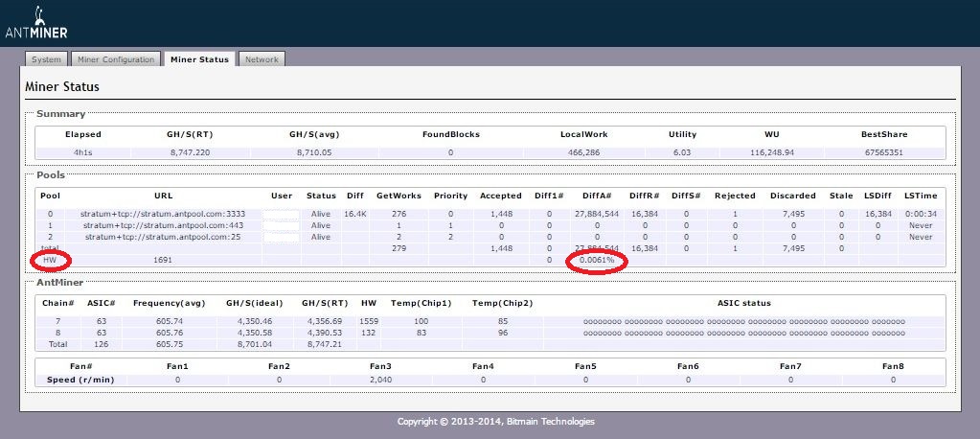Click chain 7 frequency 605.74

(x=170, y=321)
